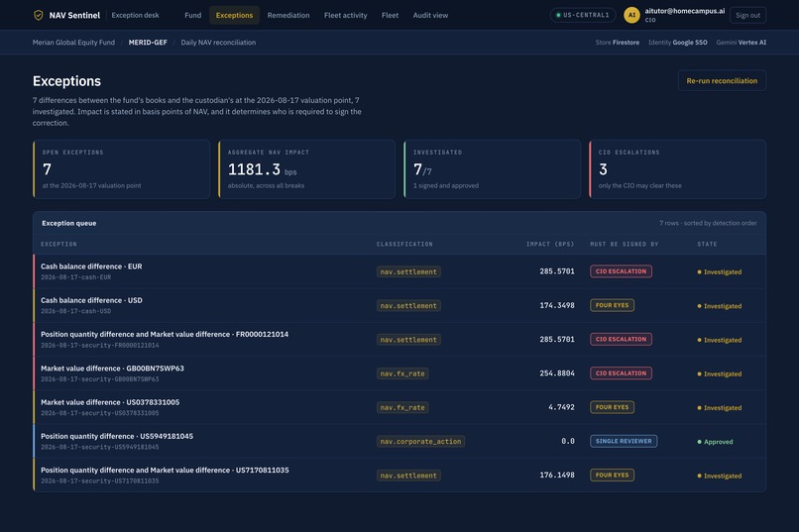Open the Fund tab
The image size is (799, 532).
pos(192,15)
